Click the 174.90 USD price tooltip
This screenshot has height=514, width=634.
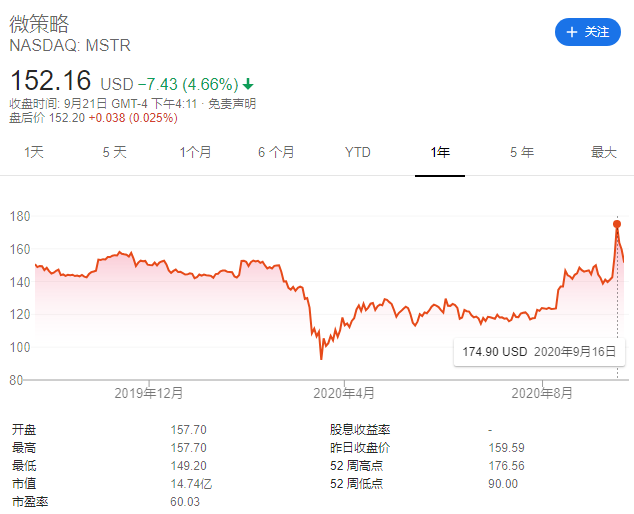(x=539, y=352)
